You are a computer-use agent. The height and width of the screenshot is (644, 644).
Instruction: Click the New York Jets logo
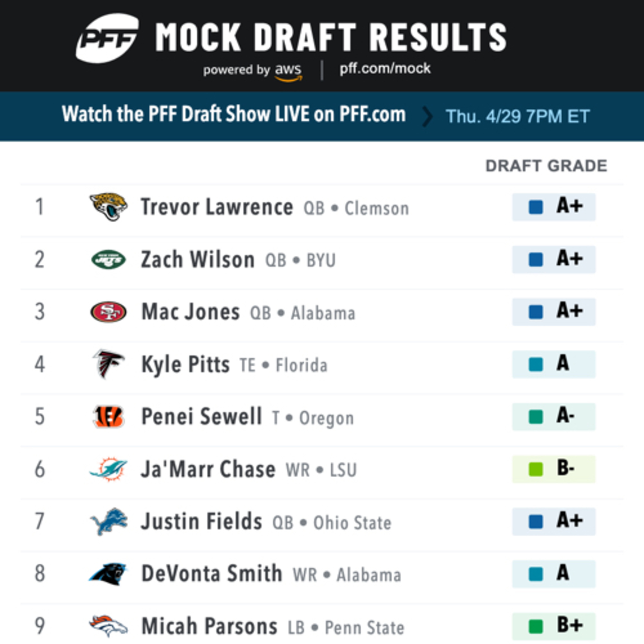(x=108, y=259)
